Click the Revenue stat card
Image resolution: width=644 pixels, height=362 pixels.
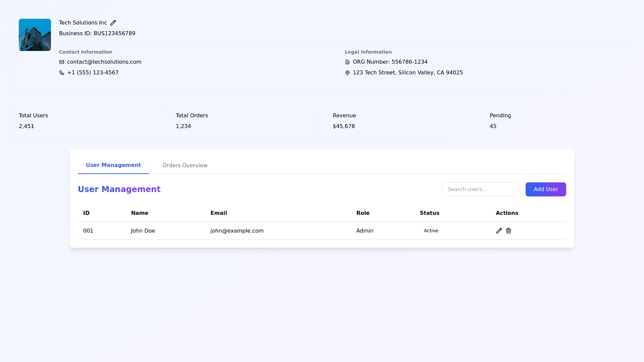[x=400, y=121]
